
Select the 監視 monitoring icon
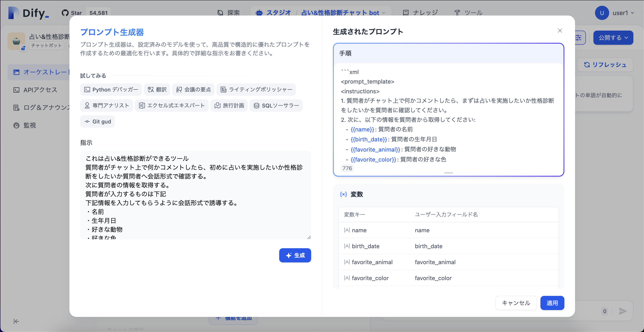[x=16, y=125]
